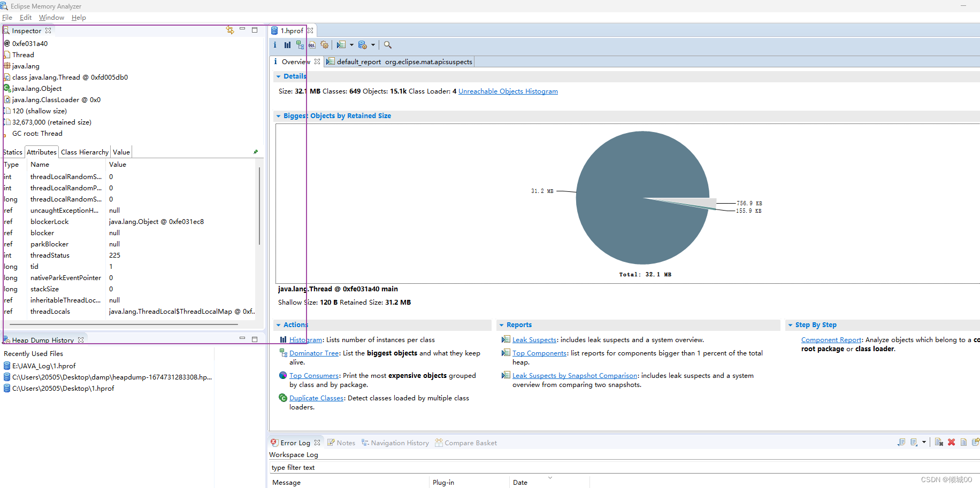Switch to Compare Basket tab
The height and width of the screenshot is (488, 980).
point(466,443)
